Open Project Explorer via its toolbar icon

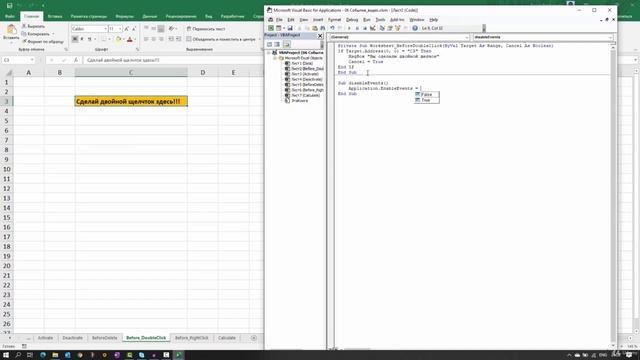pyautogui.click(x=382, y=28)
